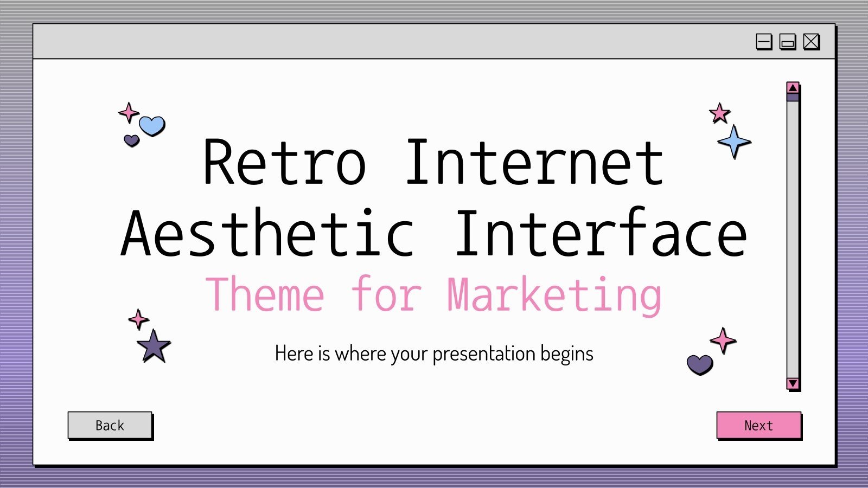
Task: Click the scrollbar up arrow
Action: tap(792, 88)
